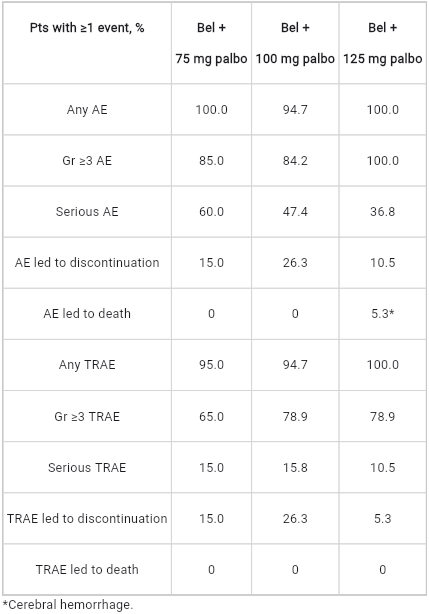Click the 36.8 value in Serious AE row
The height and width of the screenshot is (614, 429).
point(382,211)
